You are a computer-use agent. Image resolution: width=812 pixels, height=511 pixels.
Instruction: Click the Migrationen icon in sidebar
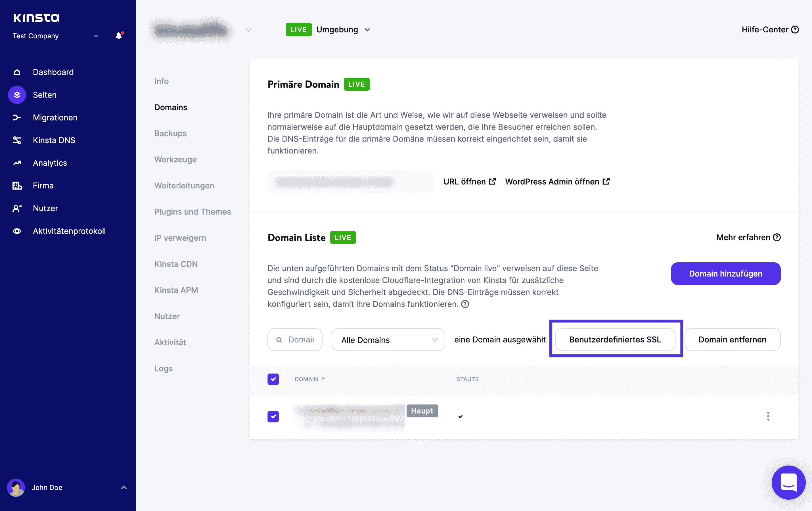17,117
